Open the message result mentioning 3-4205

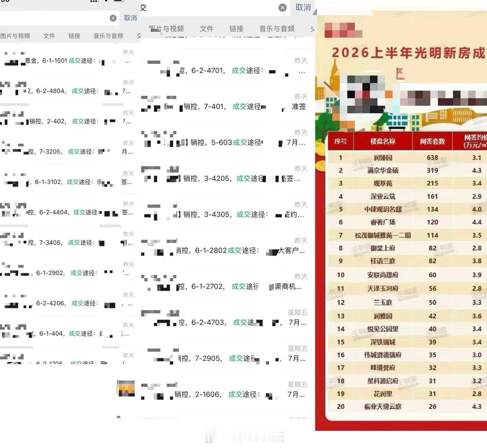227,175
